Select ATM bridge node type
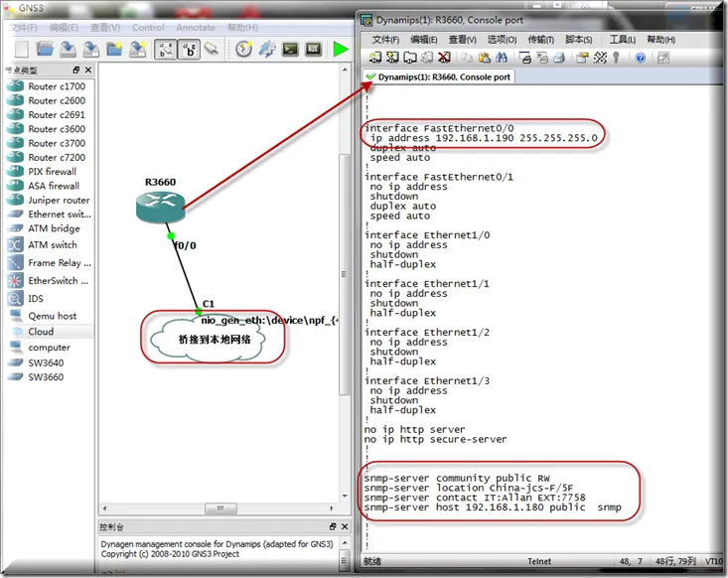The image size is (728, 578). 50,228
